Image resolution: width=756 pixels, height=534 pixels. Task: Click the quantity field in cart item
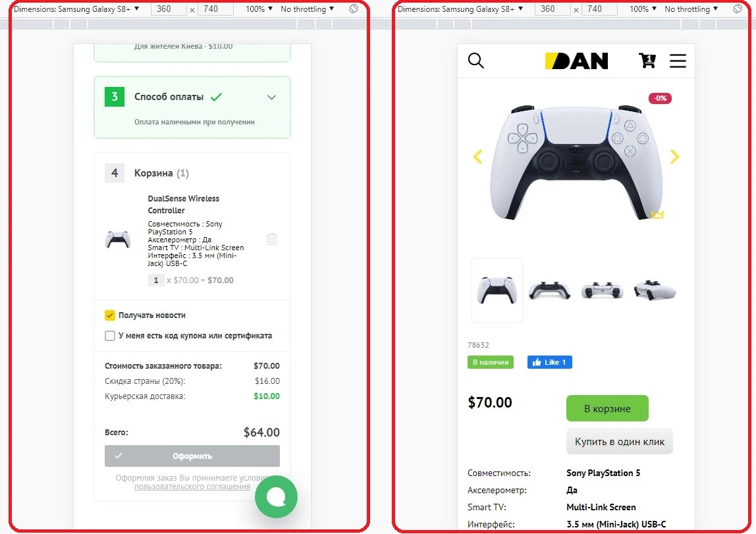[x=155, y=280]
